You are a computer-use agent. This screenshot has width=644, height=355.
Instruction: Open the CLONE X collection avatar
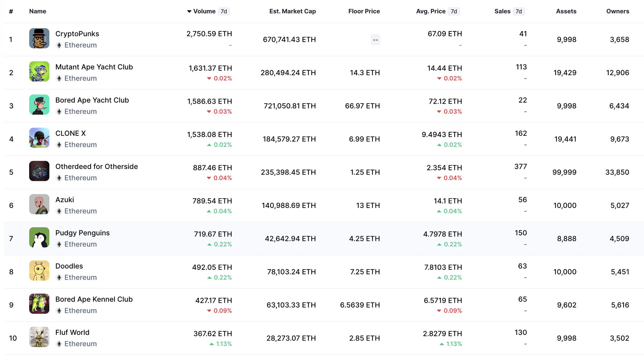(39, 138)
